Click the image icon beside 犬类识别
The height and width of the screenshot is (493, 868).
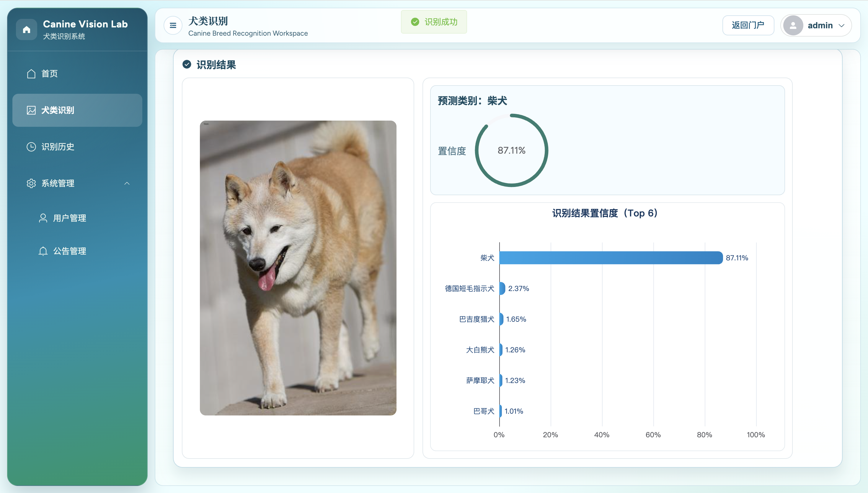[x=31, y=110]
